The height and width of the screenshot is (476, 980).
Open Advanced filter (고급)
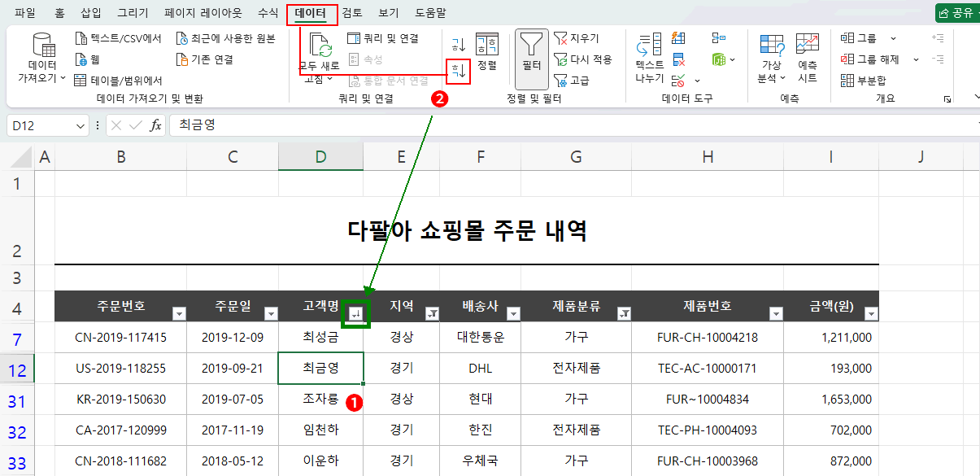[x=572, y=81]
